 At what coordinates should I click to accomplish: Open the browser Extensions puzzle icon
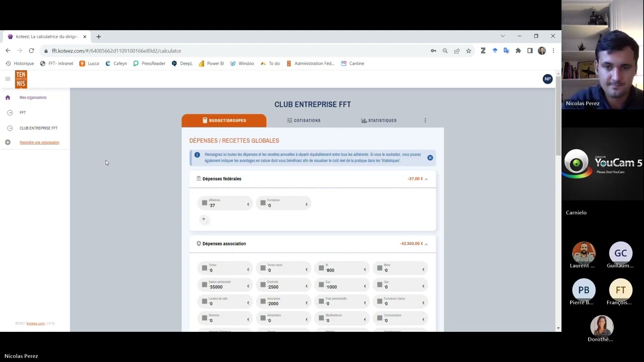point(518,51)
